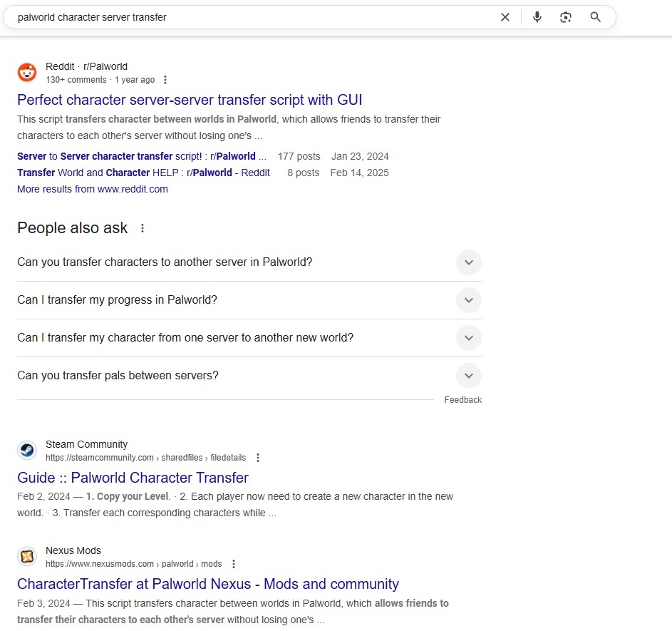Screen dimensions: 672x631
Task: Click '130+ comments · 1 year ago' text
Action: (x=100, y=80)
